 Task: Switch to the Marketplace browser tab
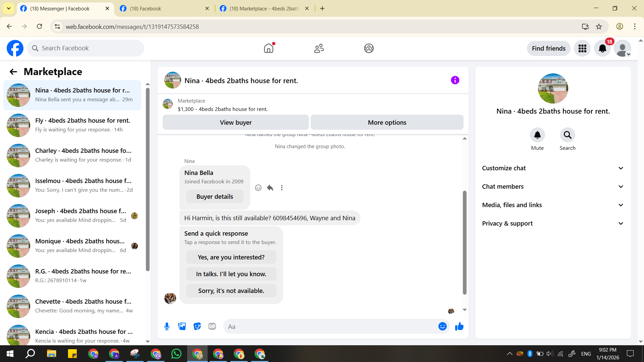point(264,9)
